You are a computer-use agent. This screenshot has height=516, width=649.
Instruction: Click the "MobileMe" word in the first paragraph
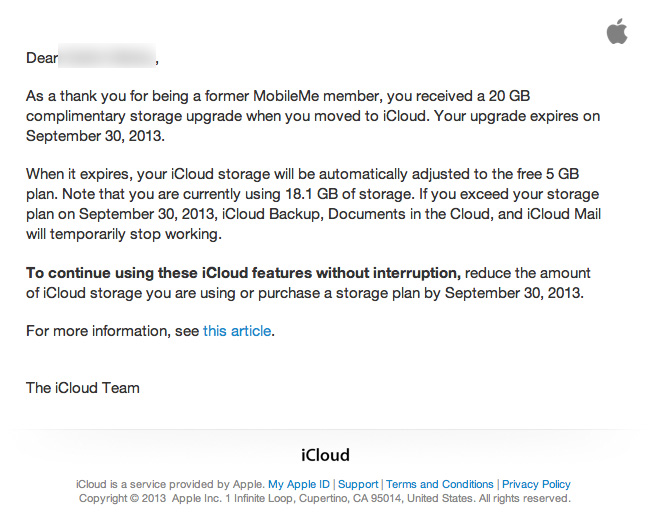coord(286,96)
